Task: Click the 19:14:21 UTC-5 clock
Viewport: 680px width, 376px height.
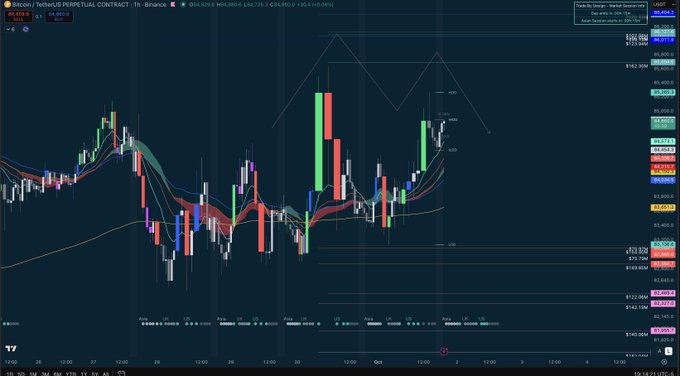Action: pos(655,374)
